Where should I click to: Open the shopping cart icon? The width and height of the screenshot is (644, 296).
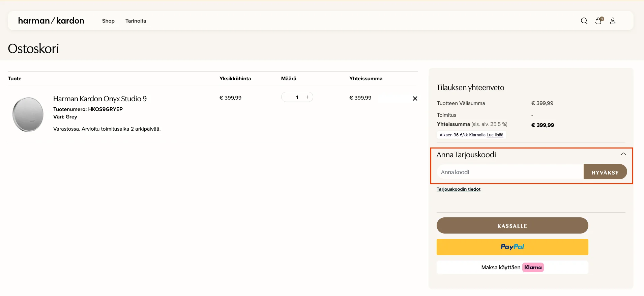click(x=599, y=21)
